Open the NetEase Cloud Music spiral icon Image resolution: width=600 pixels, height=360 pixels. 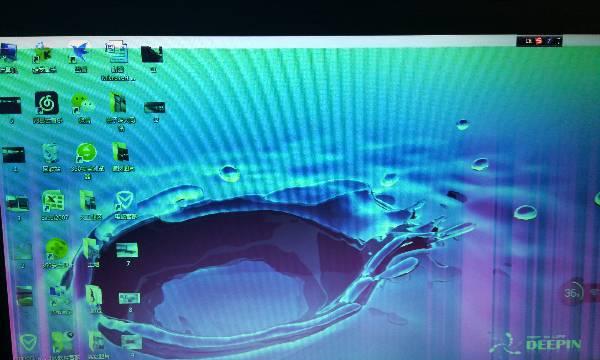[x=47, y=103]
